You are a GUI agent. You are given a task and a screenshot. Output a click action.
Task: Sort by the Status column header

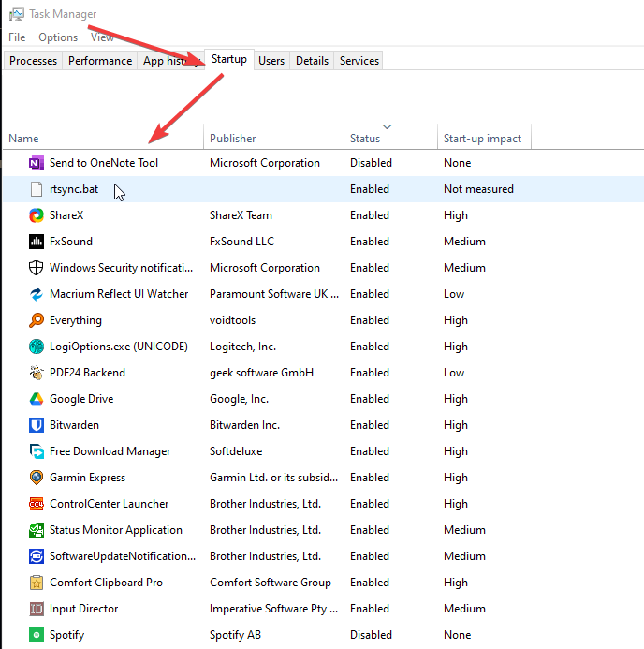tap(365, 139)
